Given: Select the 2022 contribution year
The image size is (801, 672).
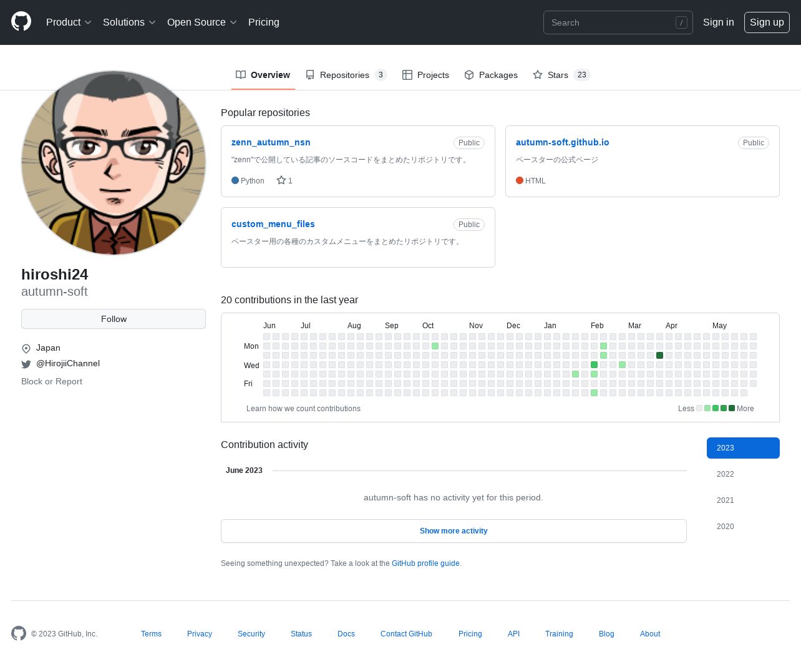Looking at the screenshot, I should [x=743, y=474].
